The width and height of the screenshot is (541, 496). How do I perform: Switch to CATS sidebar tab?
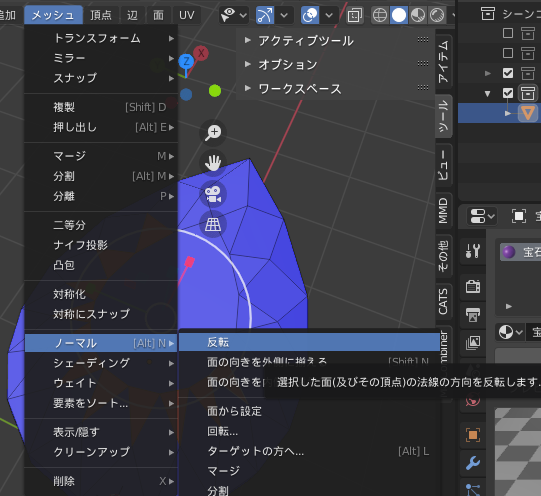coord(444,301)
